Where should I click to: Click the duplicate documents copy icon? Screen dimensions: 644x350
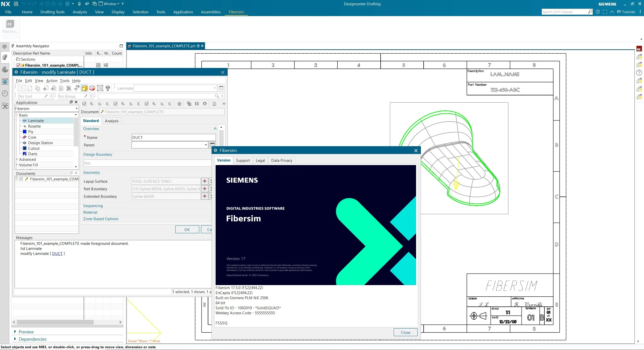37,88
